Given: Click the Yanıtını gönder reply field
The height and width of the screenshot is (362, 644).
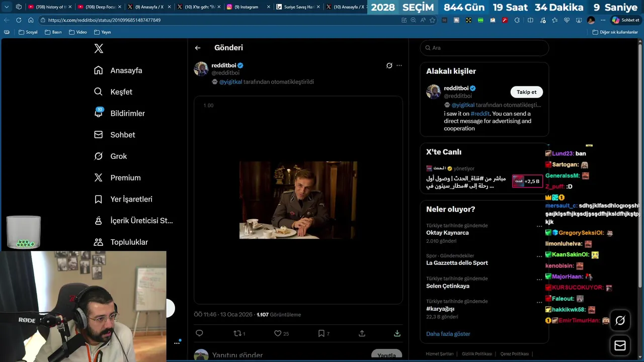Looking at the screenshot, I should click(237, 355).
